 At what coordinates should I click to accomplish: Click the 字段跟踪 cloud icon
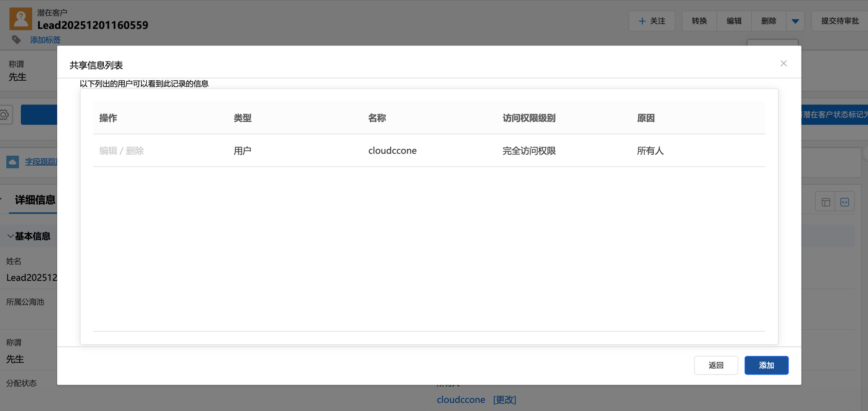13,162
